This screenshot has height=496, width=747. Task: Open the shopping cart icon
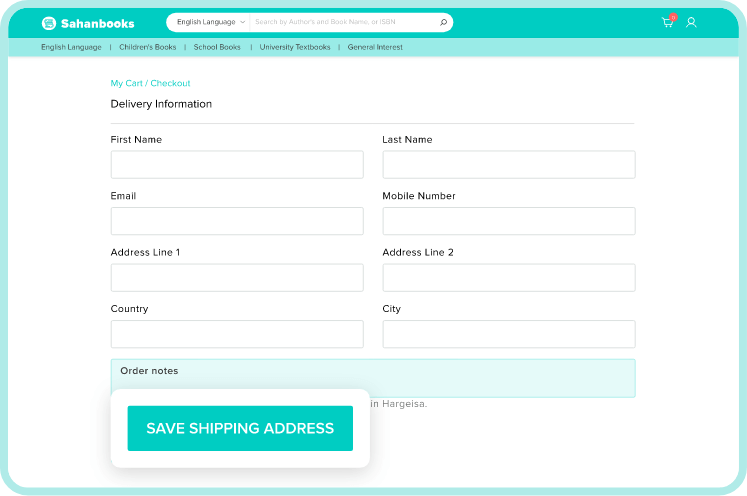point(667,22)
